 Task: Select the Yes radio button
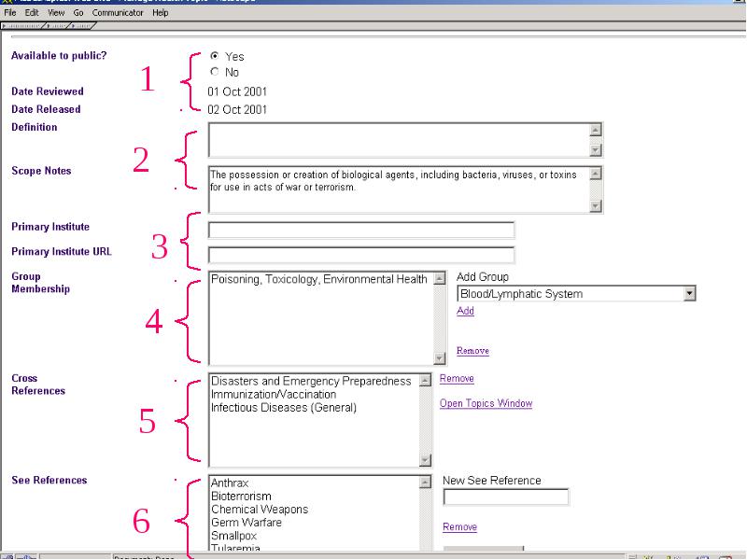pyautogui.click(x=215, y=56)
